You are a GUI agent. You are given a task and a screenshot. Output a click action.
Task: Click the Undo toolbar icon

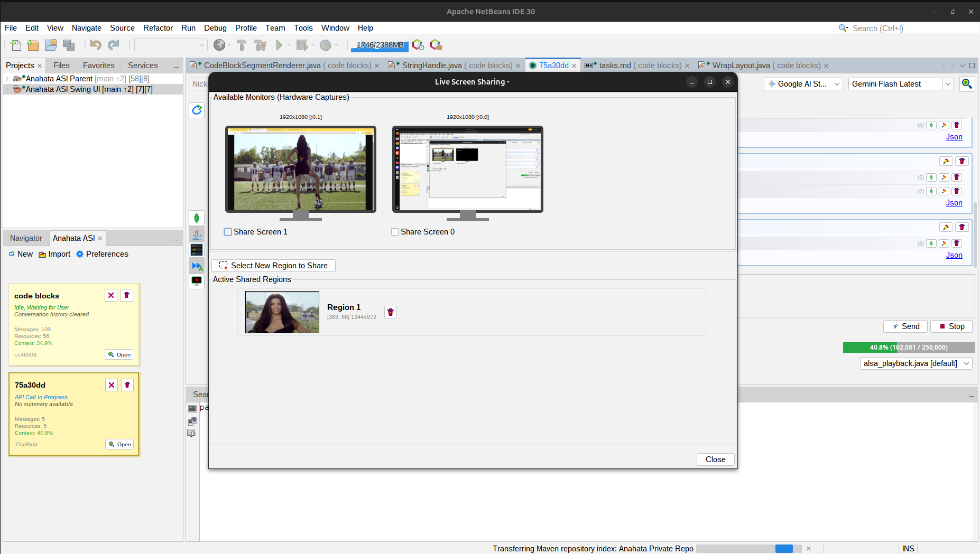(96, 45)
